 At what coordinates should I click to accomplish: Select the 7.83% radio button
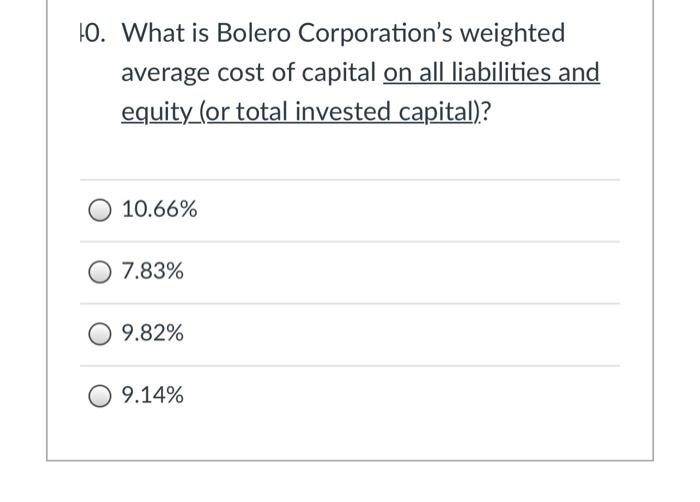point(100,272)
